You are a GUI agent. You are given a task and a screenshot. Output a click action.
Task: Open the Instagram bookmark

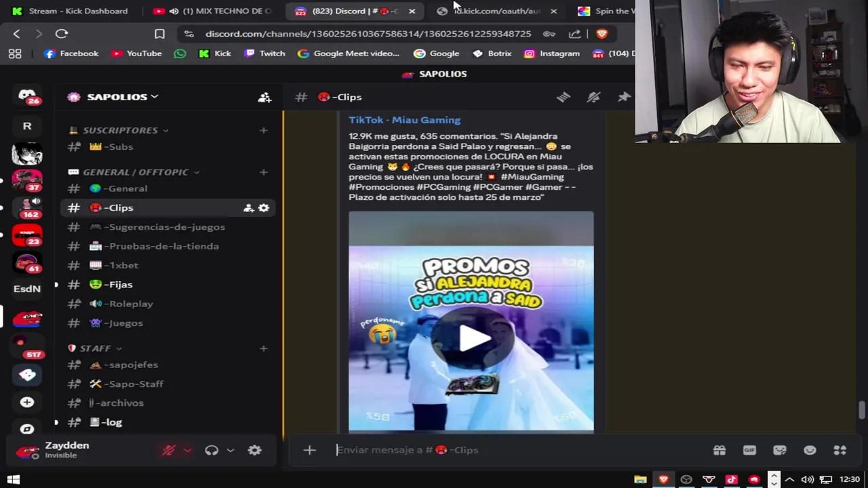(552, 54)
